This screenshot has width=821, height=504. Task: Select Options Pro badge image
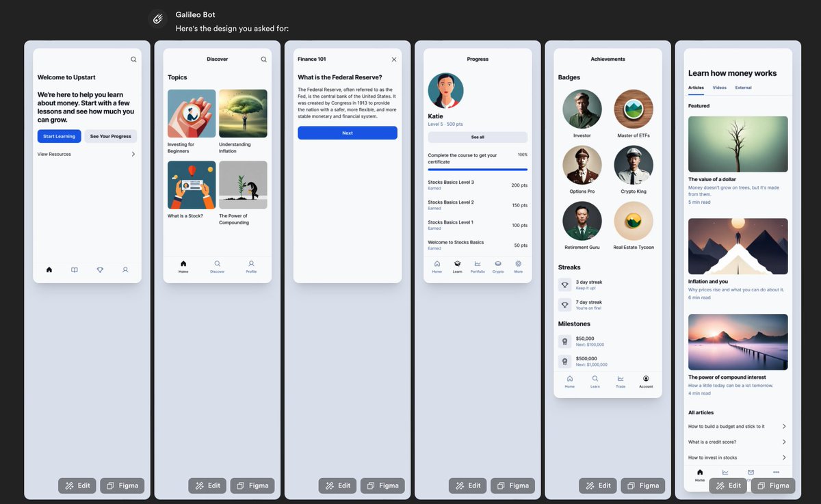tap(582, 165)
